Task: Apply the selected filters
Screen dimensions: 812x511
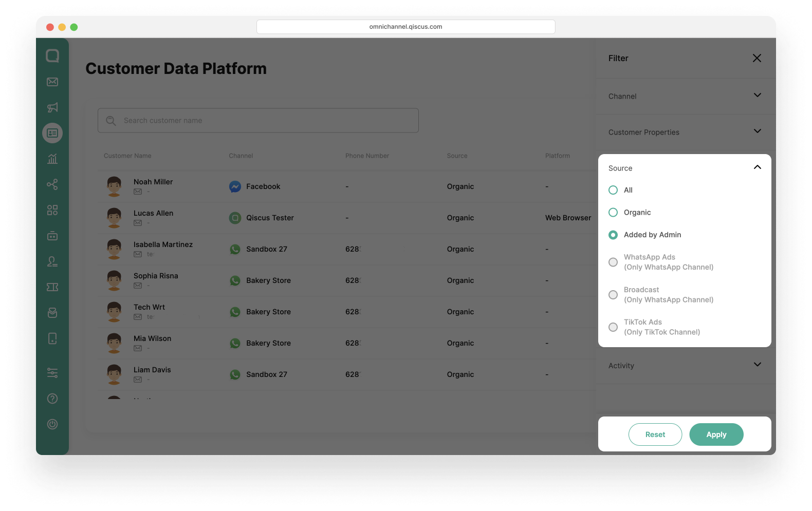Action: [716, 434]
